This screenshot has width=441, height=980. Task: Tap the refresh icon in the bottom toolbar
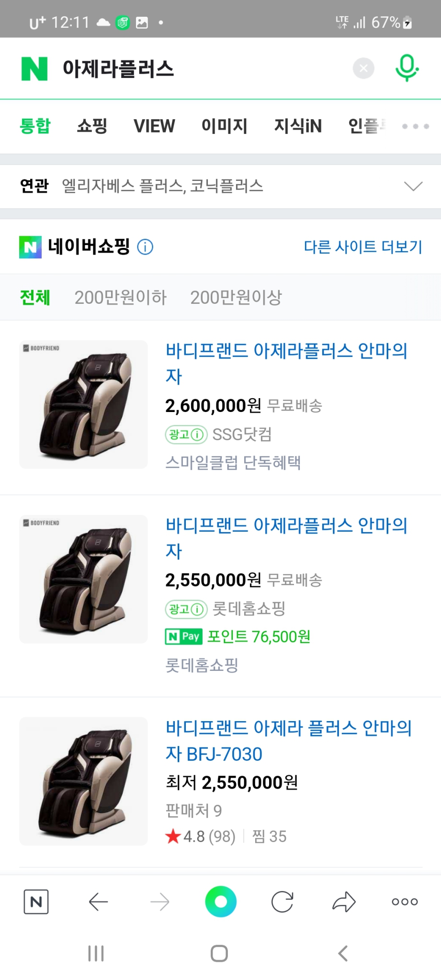[282, 902]
